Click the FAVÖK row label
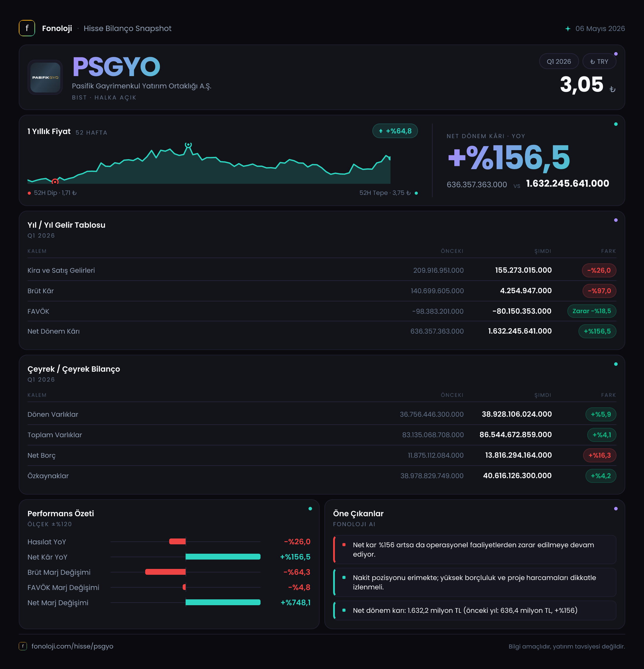 38,311
